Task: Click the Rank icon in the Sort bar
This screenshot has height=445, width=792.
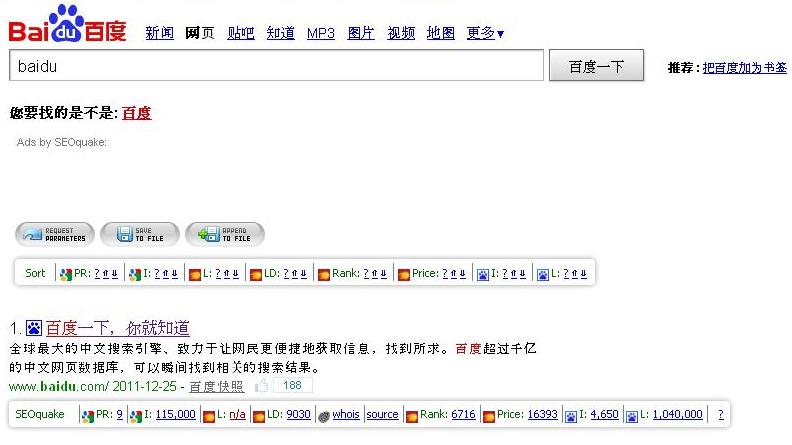Action: click(324, 274)
